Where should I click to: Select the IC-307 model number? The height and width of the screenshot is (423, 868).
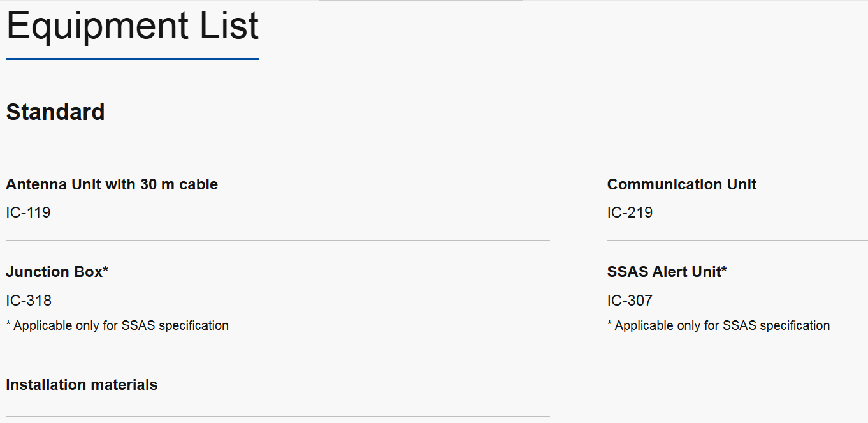click(630, 301)
